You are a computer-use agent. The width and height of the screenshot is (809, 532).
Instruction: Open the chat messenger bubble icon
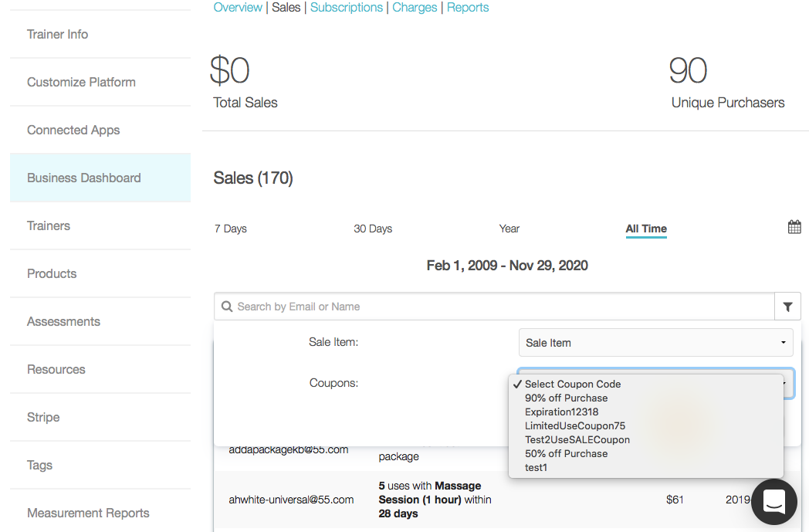773,501
